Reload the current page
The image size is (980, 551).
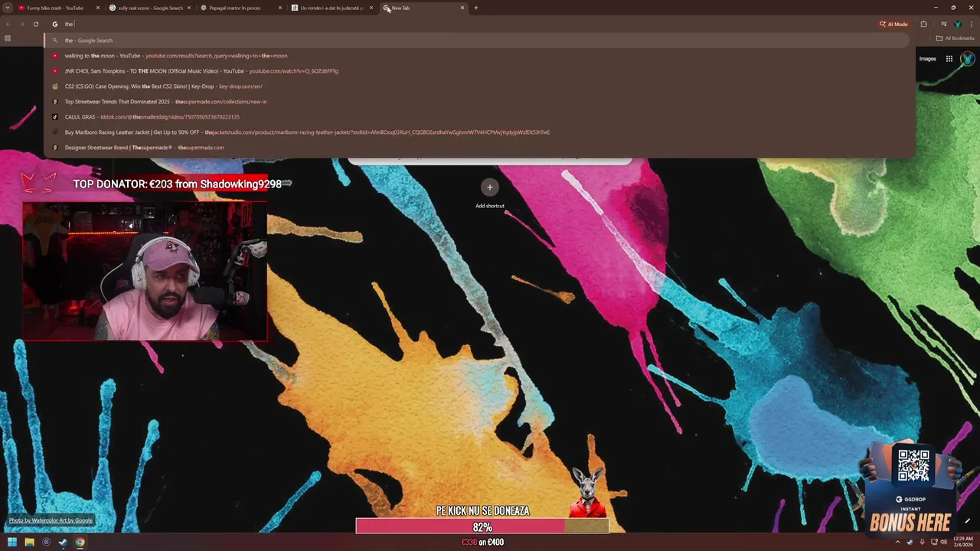click(36, 24)
